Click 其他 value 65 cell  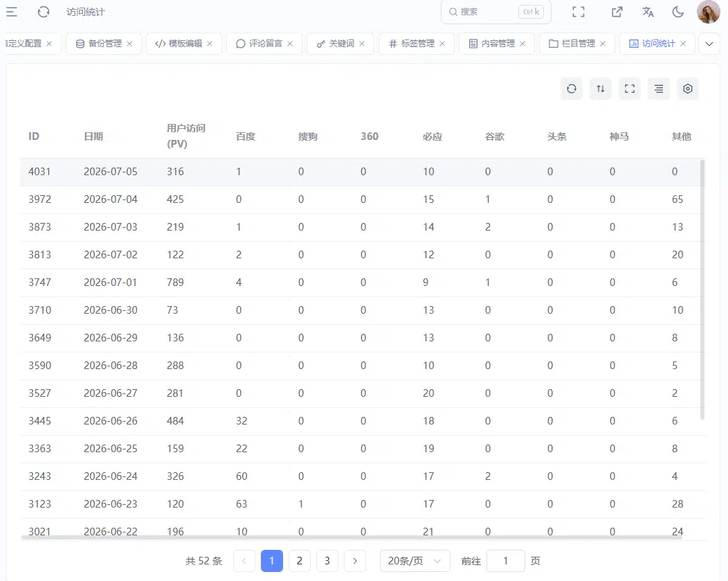(x=677, y=199)
